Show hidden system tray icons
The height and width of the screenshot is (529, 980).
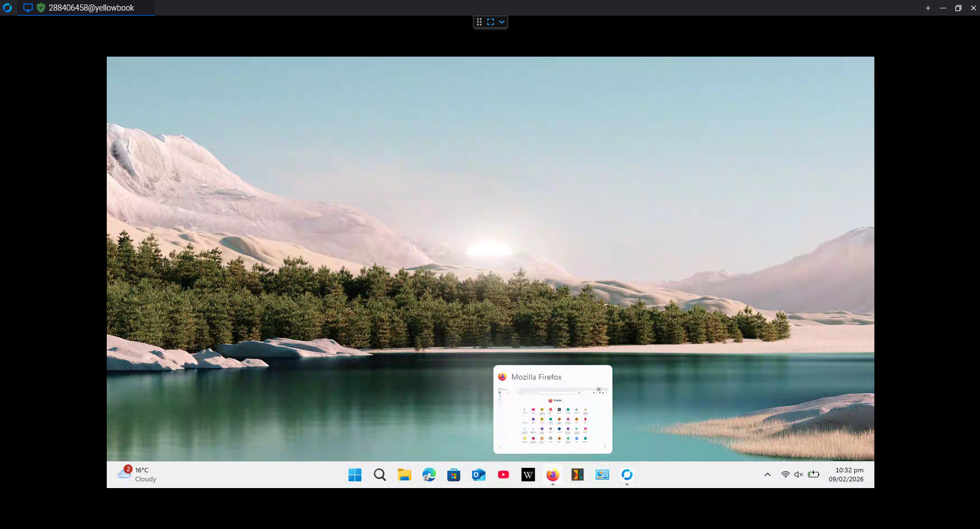767,475
